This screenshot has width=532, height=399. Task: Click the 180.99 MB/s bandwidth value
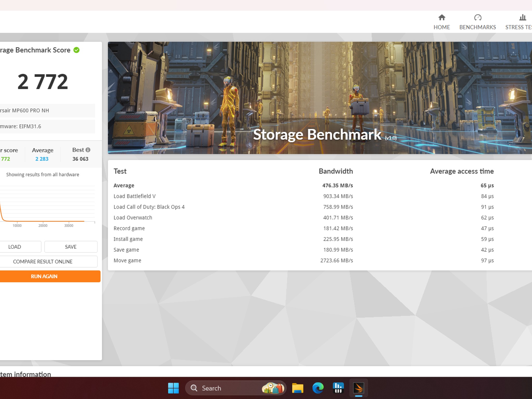point(338,250)
